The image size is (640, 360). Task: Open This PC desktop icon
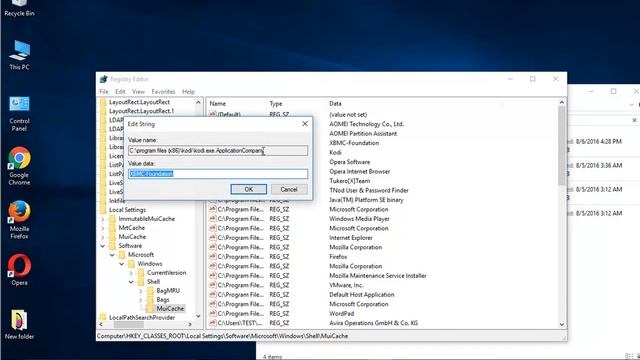point(19,55)
